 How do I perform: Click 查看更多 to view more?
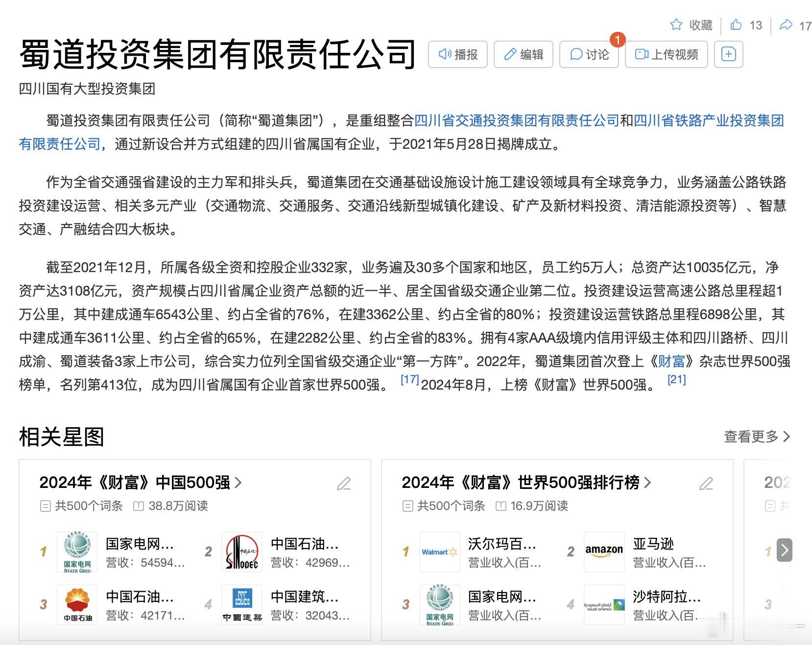point(757,437)
